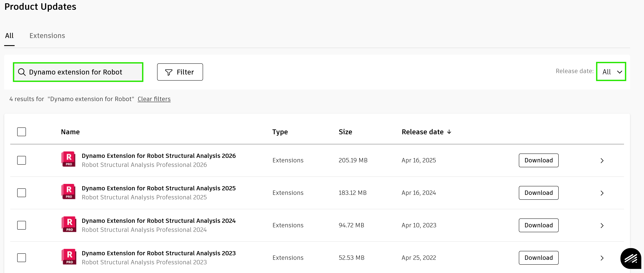This screenshot has height=273, width=644.
Task: Click the funnel Filter icon
Action: 169,72
